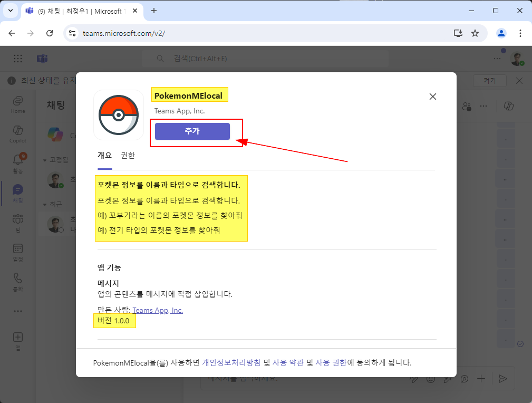Open 일정 calendar in the sidebar
The width and height of the screenshot is (532, 403).
pyautogui.click(x=17, y=253)
